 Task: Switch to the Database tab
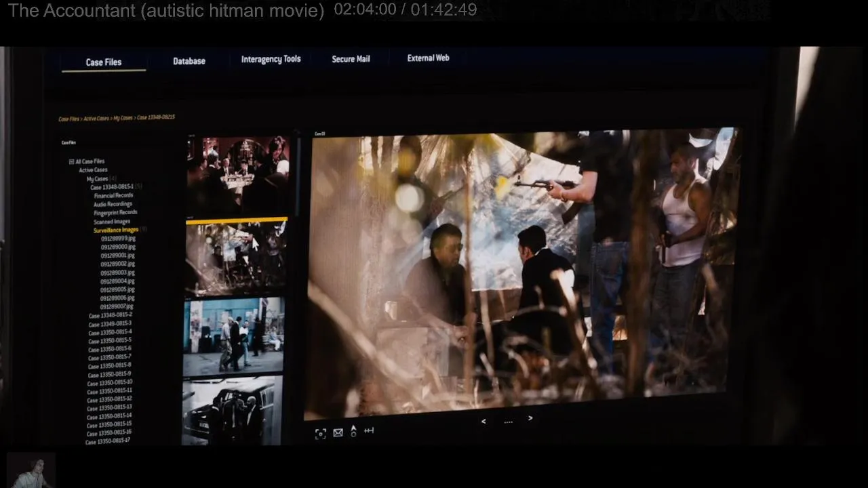pos(189,61)
